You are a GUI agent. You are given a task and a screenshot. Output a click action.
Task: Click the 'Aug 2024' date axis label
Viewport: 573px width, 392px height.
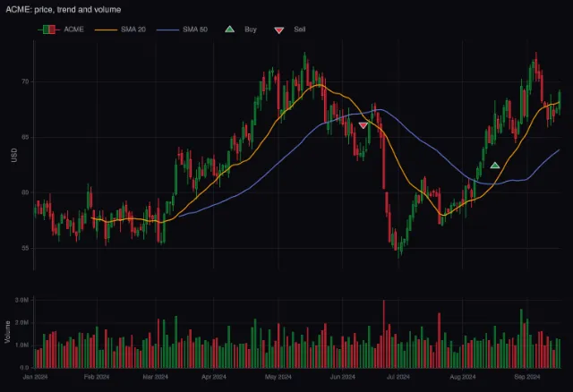463,377
